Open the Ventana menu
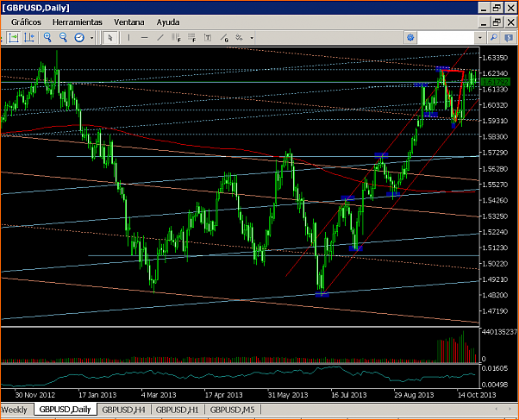Viewport: 519px width, 420px height. click(x=129, y=22)
